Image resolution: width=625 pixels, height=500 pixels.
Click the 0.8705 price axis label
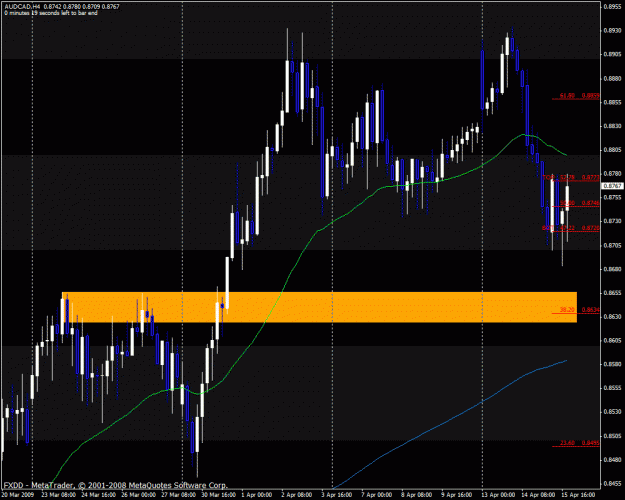coord(612,245)
